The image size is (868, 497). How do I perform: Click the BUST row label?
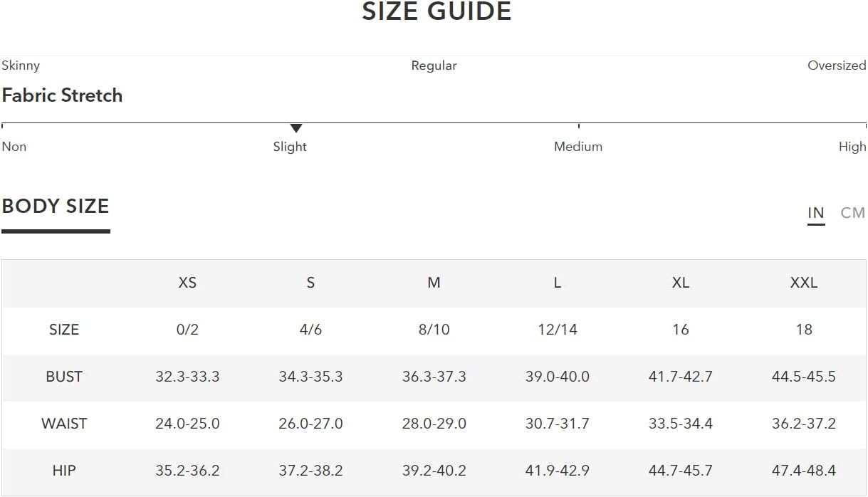[64, 377]
